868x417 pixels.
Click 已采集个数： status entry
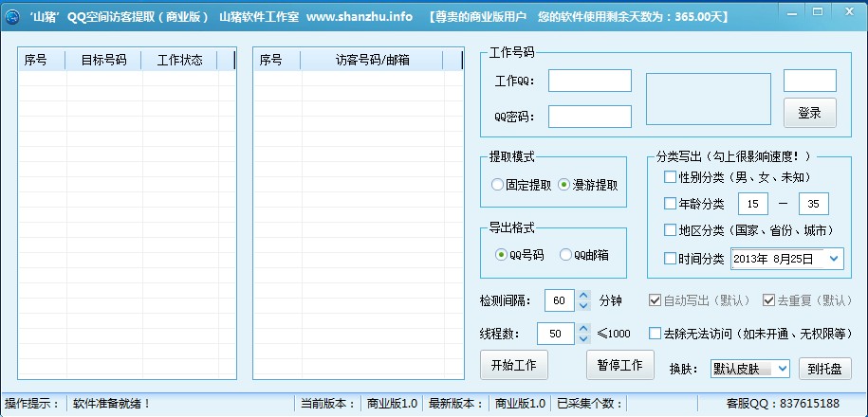pos(591,404)
